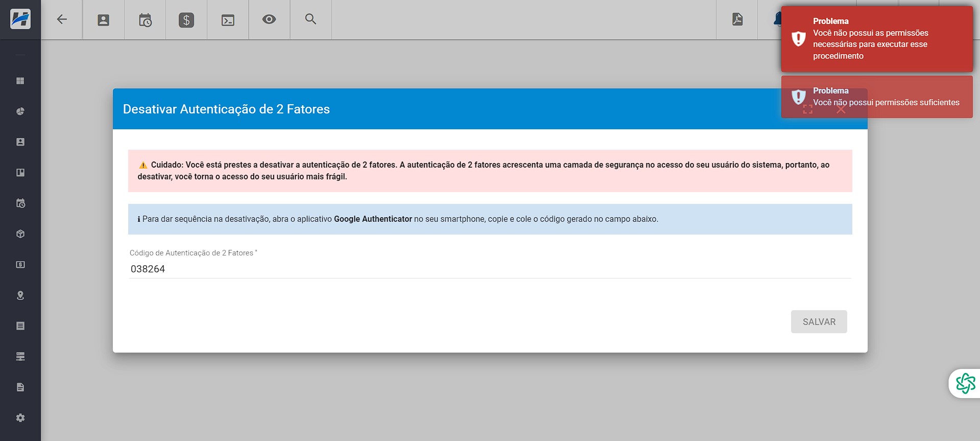980x441 pixels.
Task: Open the money bill icon in sidebar
Action: [x=20, y=265]
